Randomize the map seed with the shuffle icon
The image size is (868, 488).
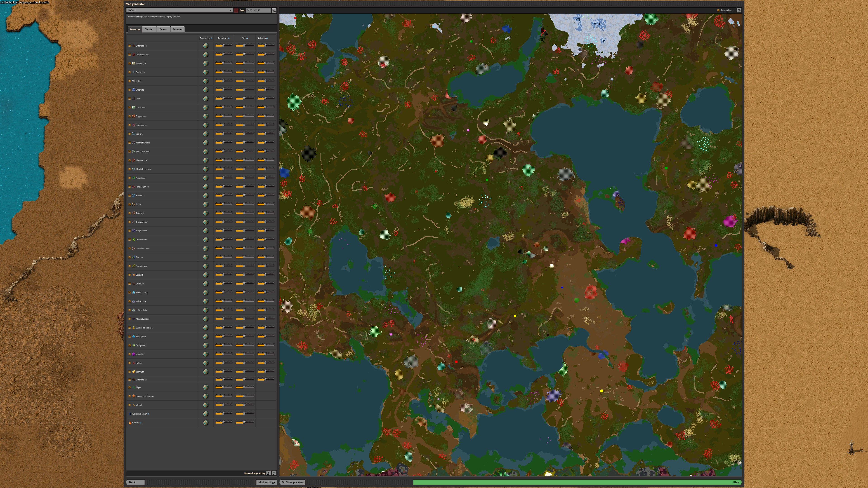(274, 10)
